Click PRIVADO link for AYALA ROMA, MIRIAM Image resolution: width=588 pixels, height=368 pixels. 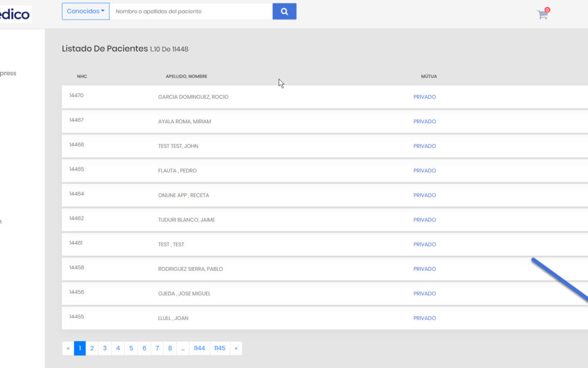click(425, 121)
